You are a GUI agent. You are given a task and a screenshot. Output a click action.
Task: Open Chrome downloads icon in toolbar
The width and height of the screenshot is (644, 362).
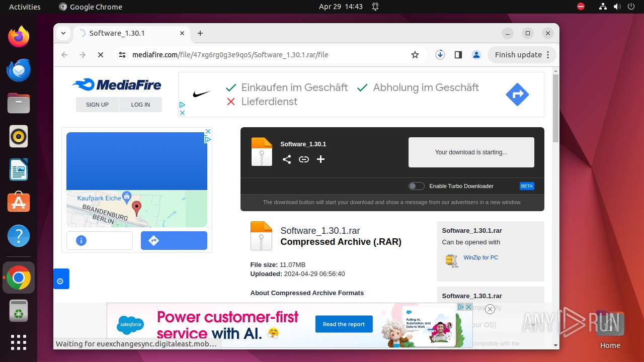[440, 55]
